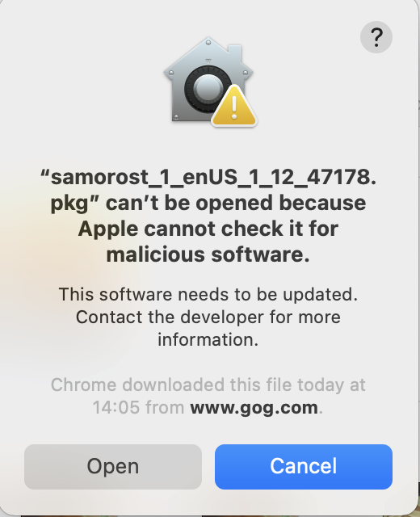Click the "malicious software." heading line
This screenshot has height=517, width=420.
[x=208, y=254]
